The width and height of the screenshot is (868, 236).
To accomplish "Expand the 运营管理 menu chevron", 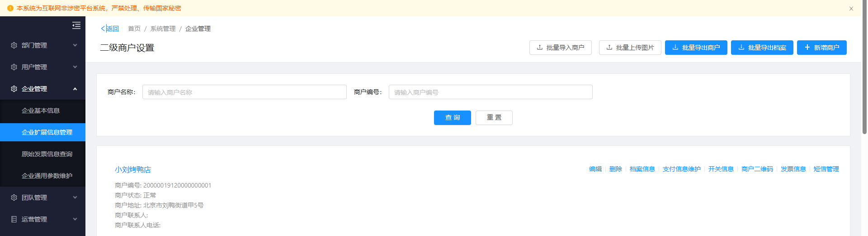I will click(x=75, y=219).
